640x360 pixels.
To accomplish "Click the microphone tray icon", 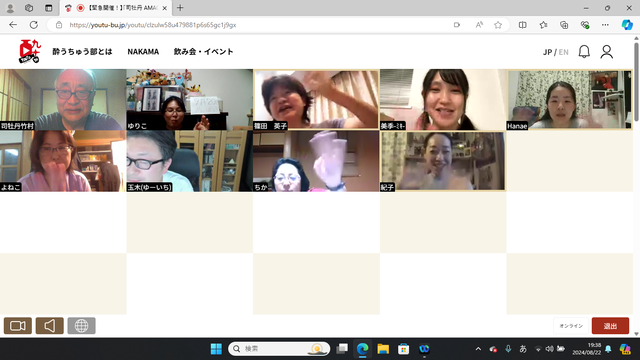I will tap(508, 349).
